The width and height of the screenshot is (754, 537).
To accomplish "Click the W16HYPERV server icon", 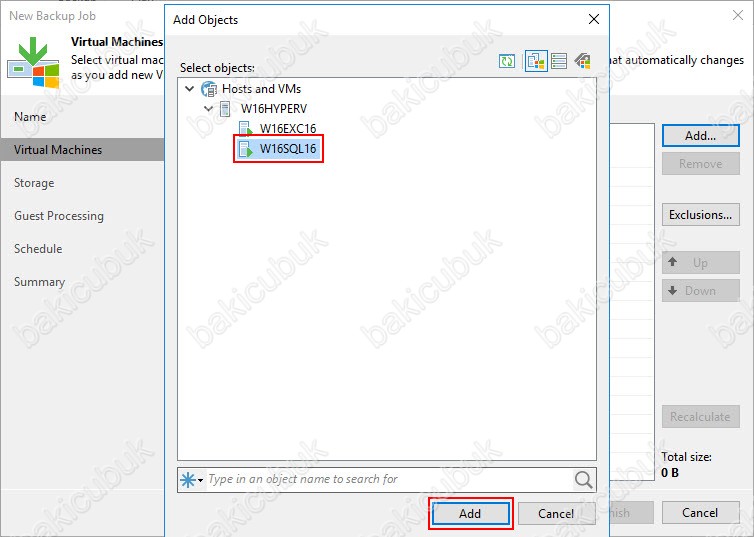I will point(225,109).
